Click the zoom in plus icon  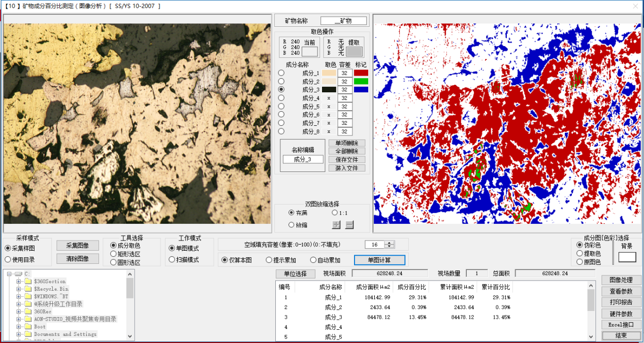coord(336,225)
